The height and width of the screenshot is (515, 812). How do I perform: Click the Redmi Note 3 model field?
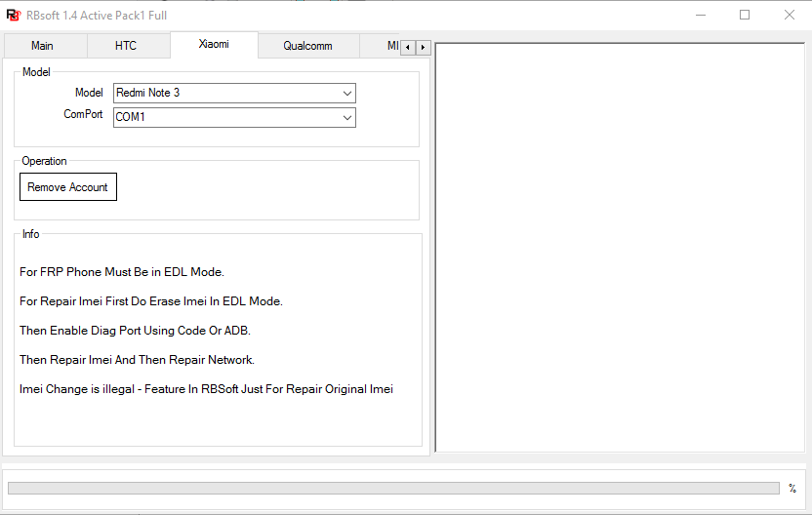tap(226, 93)
